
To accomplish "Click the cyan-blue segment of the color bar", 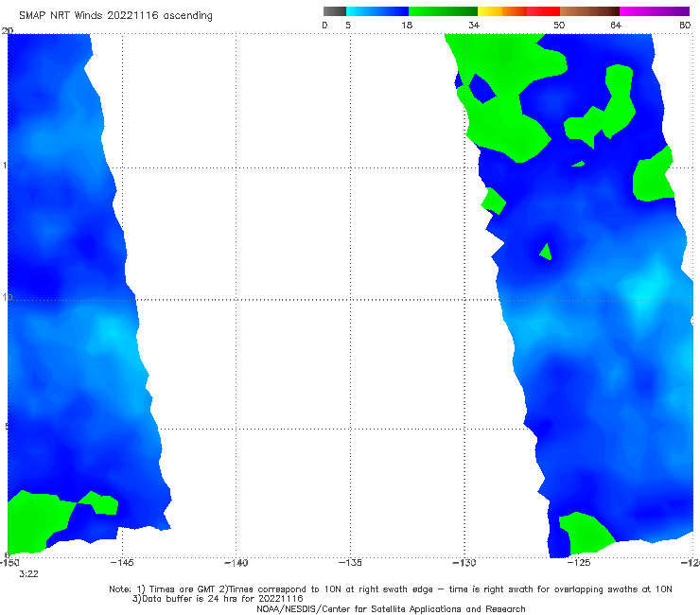I will (377, 11).
